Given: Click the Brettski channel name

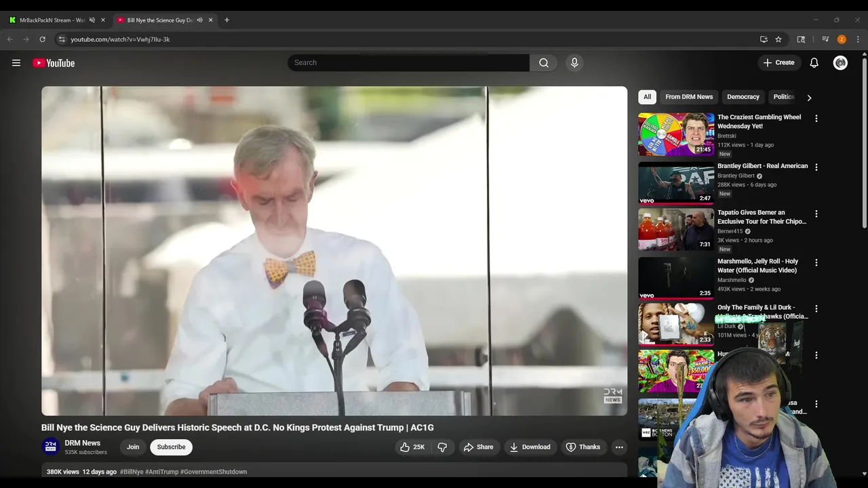Looking at the screenshot, I should pyautogui.click(x=727, y=136).
